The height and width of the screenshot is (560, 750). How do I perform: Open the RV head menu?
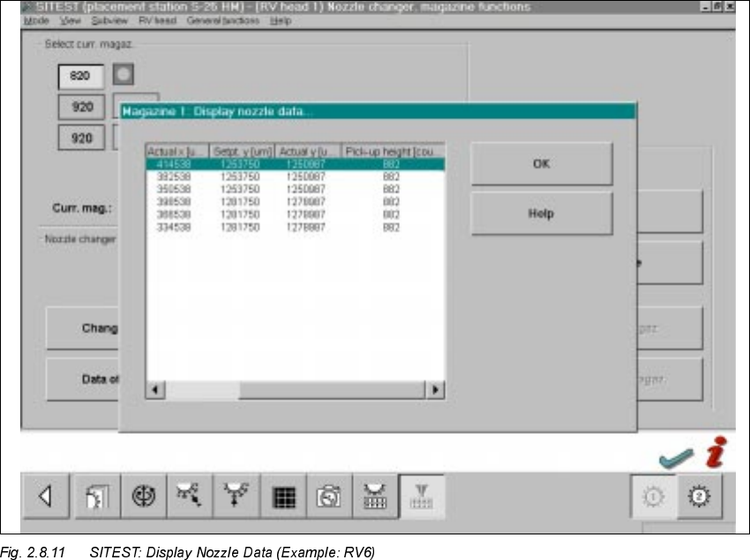pyautogui.click(x=157, y=20)
